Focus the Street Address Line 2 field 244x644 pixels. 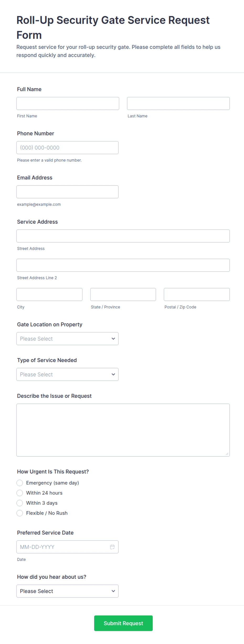pyautogui.click(x=123, y=265)
